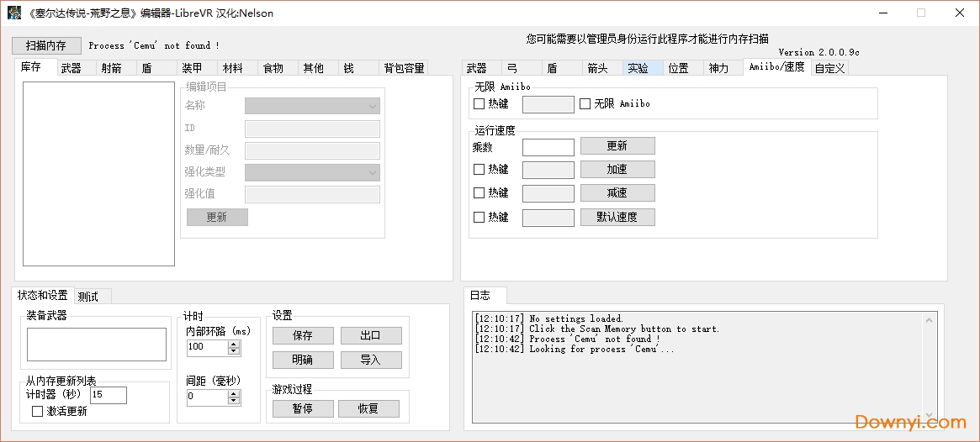Select the 弓 bow tab
Screen dimensions: 980x442
pos(522,68)
